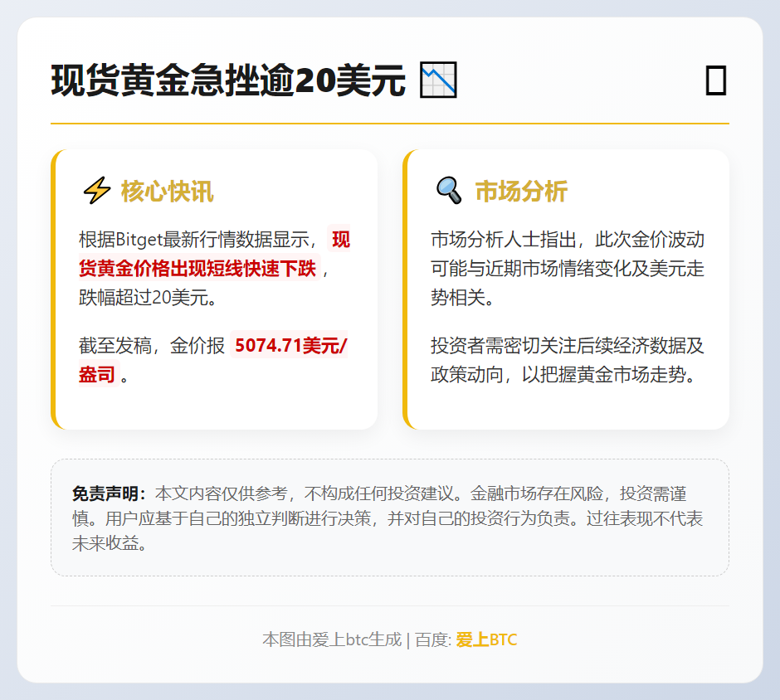The image size is (780, 700).
Task: Click the text 势相关。 in the analysis card
Action: 463,297
